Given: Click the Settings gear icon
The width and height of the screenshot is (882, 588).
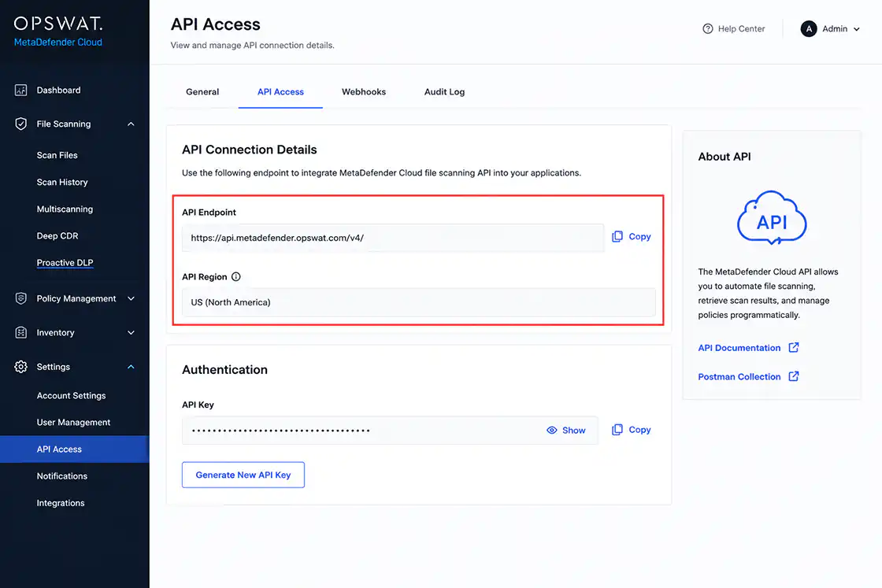Looking at the screenshot, I should tap(20, 367).
